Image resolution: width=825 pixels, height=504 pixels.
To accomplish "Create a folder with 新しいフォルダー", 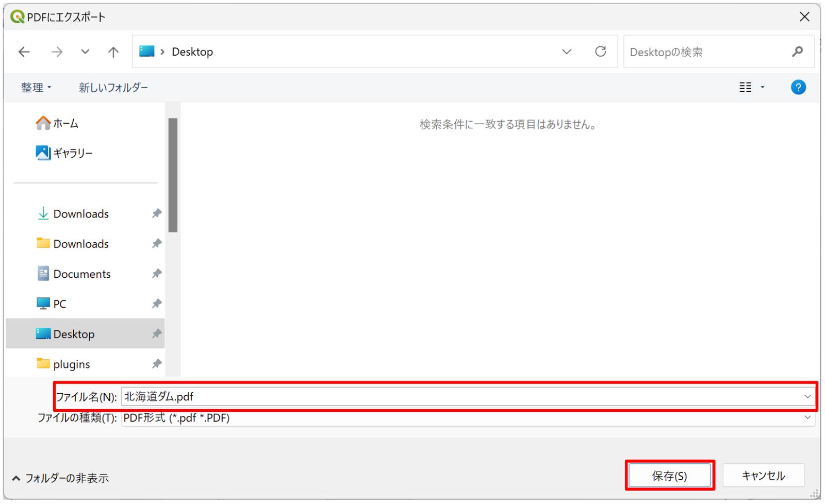I will 113,88.
